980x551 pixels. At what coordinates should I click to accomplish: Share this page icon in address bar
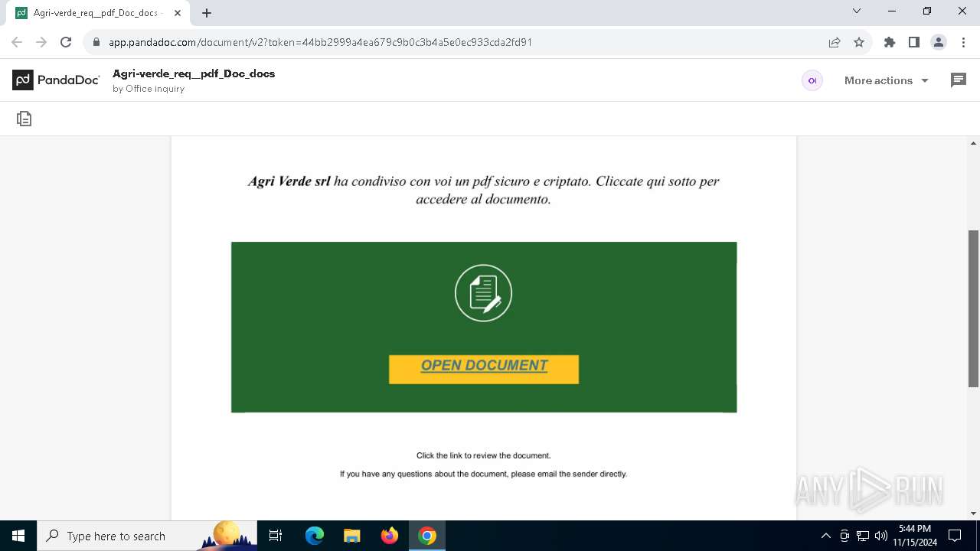(835, 42)
